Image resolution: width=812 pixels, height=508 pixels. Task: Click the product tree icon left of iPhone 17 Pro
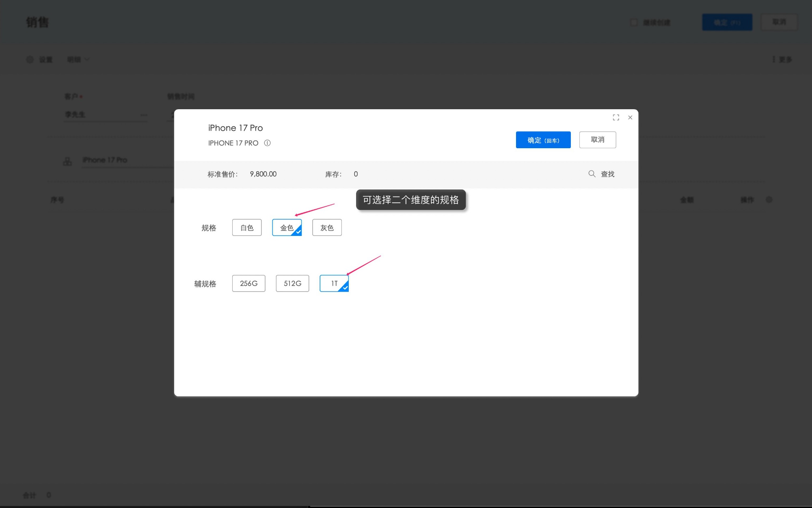click(x=67, y=162)
